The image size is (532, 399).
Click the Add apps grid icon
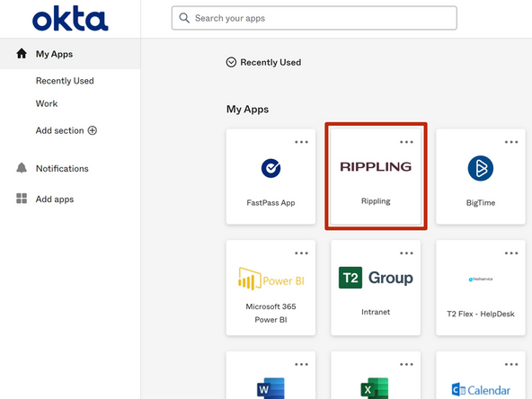22,199
